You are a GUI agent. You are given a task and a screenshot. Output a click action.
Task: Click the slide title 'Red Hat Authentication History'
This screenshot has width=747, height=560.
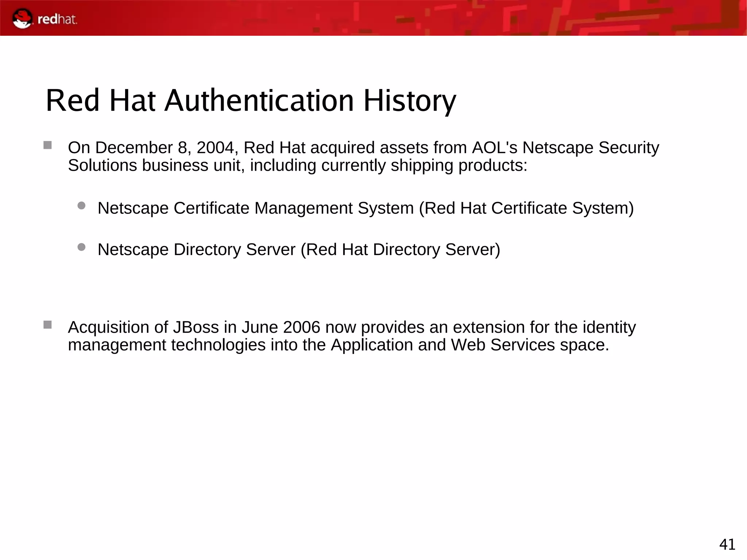251,101
